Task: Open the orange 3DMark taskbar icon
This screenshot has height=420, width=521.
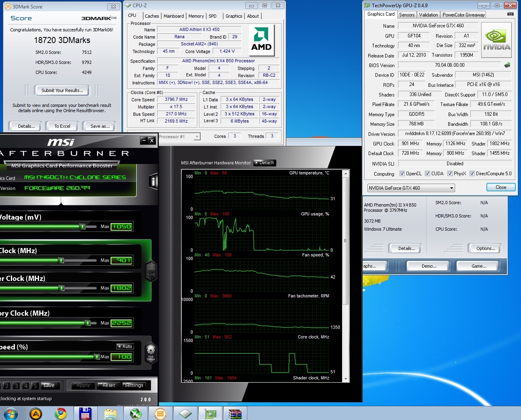Action: (160, 414)
